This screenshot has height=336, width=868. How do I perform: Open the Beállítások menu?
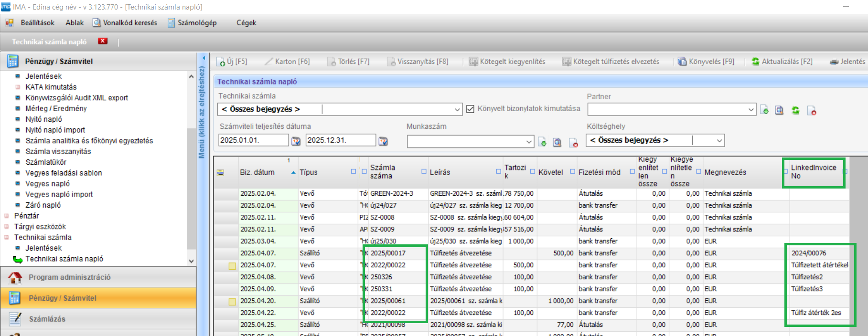pos(37,23)
